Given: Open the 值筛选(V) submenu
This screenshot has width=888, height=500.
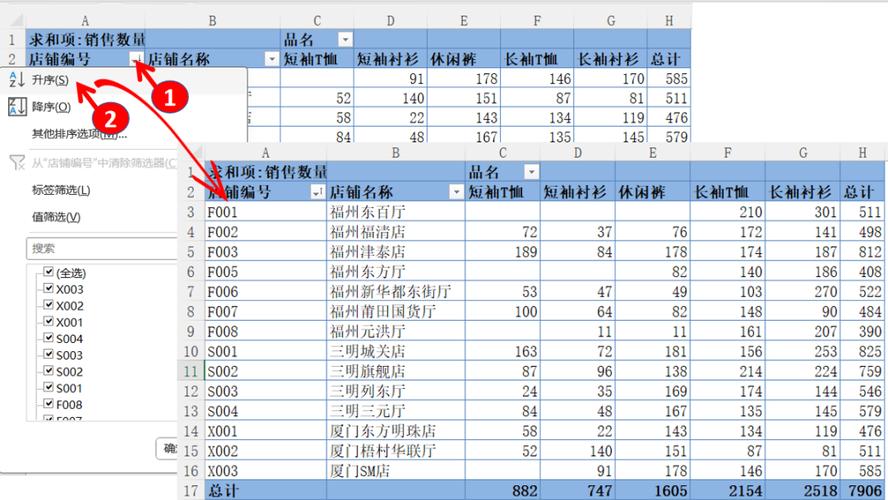Looking at the screenshot, I should pos(56,217).
